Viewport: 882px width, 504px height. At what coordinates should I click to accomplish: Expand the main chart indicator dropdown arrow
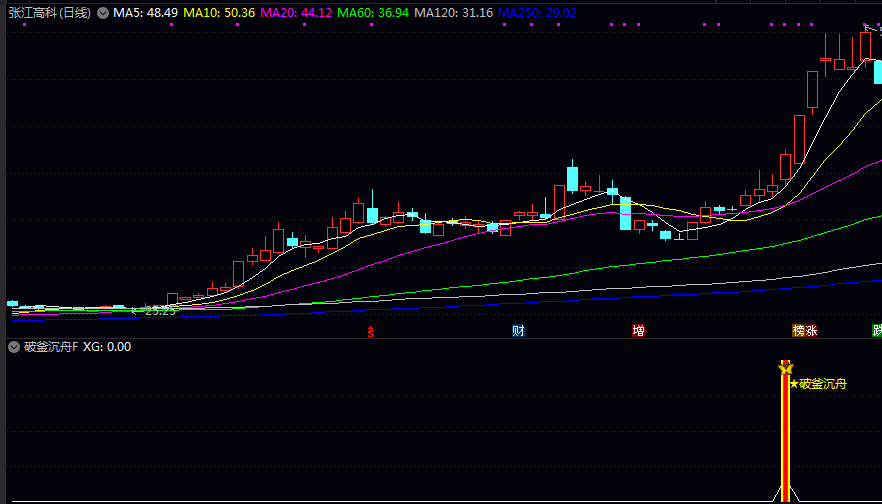tap(102, 13)
